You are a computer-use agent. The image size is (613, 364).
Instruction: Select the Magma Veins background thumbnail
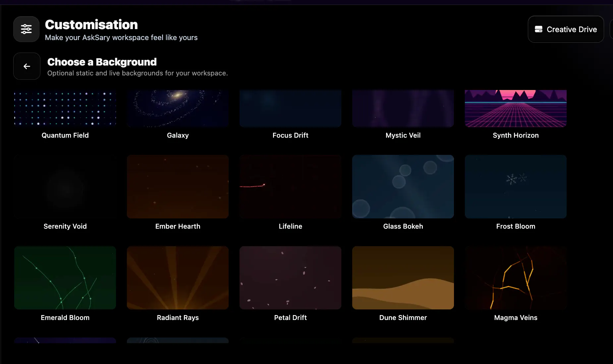pyautogui.click(x=516, y=278)
